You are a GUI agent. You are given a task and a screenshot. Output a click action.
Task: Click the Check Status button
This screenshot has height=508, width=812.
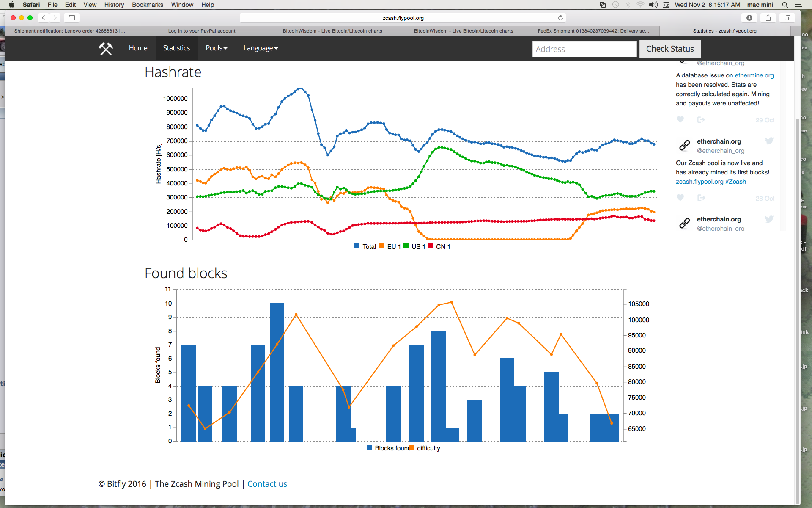[670, 49]
